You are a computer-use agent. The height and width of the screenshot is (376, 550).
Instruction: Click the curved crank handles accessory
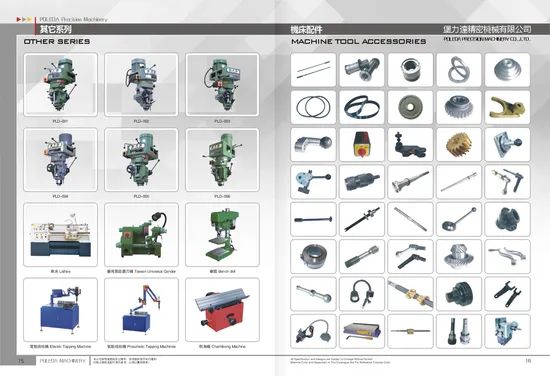click(508, 257)
